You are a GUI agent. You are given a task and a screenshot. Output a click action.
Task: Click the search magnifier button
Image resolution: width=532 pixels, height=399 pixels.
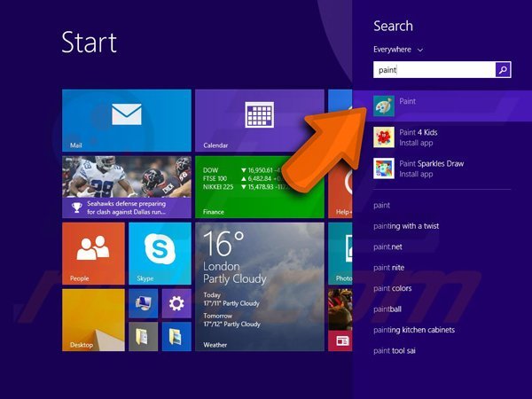pyautogui.click(x=503, y=70)
